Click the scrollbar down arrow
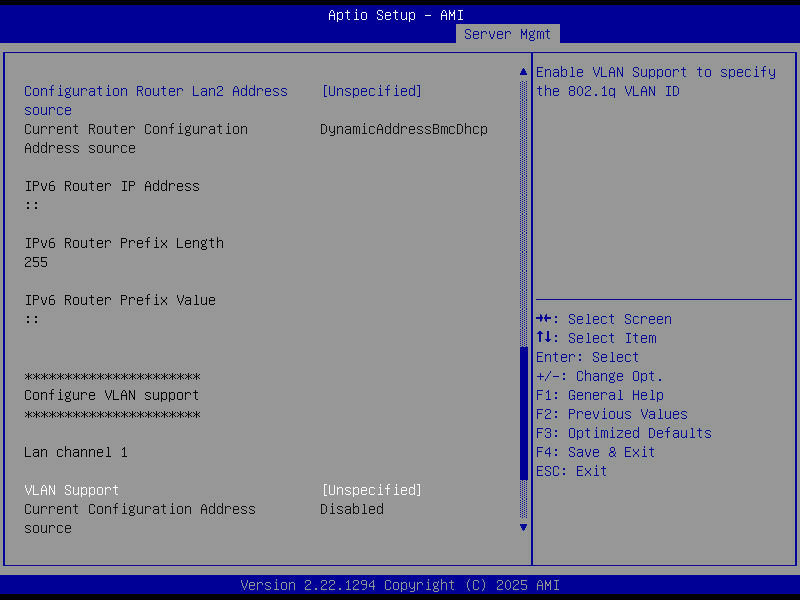 click(x=522, y=527)
